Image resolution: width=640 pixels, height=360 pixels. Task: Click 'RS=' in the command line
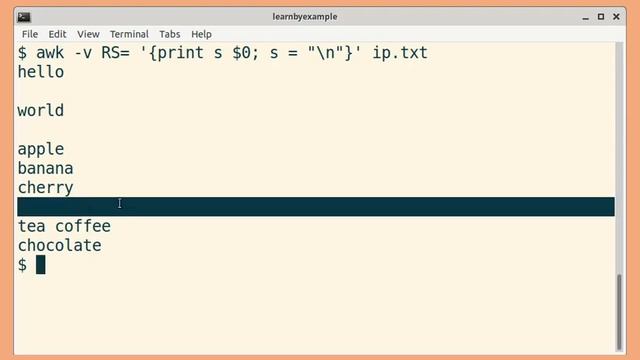pos(116,53)
